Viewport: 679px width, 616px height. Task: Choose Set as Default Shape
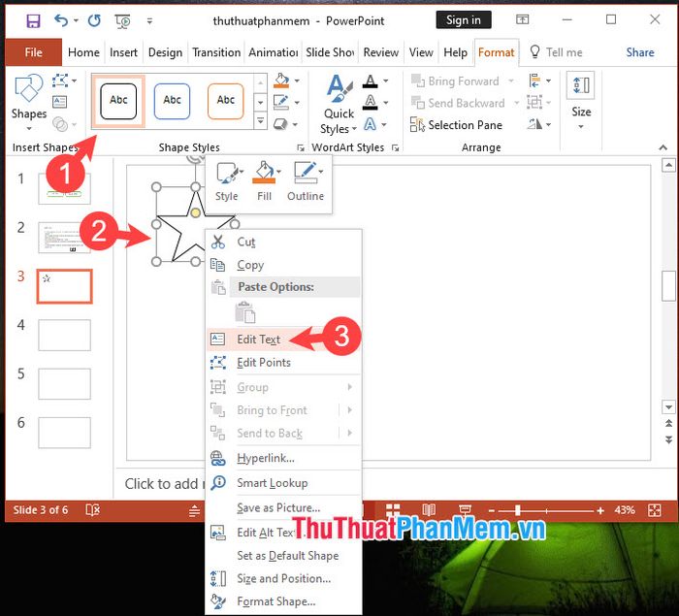283,555
